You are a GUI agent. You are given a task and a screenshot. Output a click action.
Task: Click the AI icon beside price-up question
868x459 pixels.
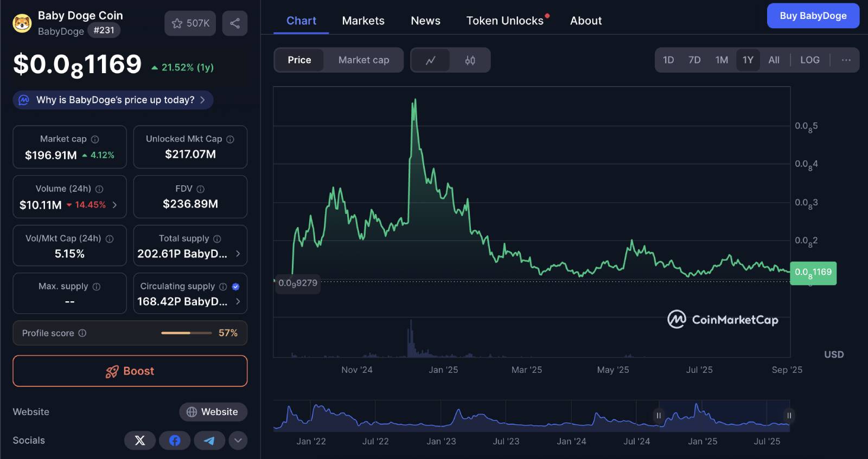(x=24, y=100)
